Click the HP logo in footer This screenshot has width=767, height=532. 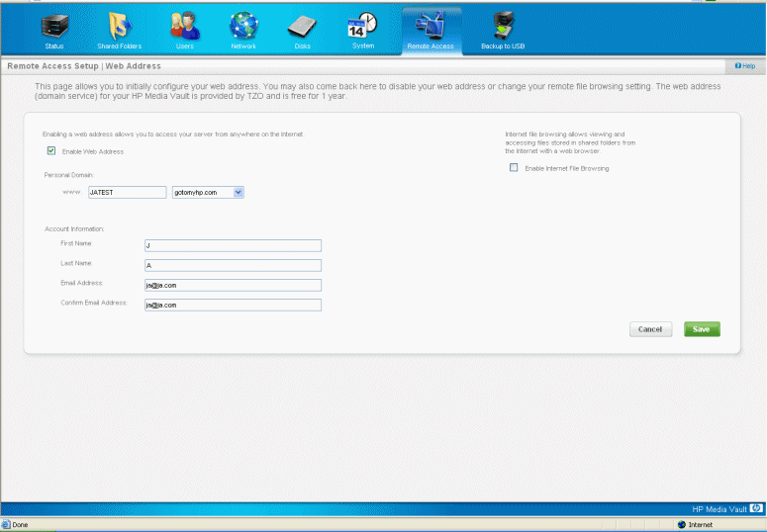tap(756, 508)
